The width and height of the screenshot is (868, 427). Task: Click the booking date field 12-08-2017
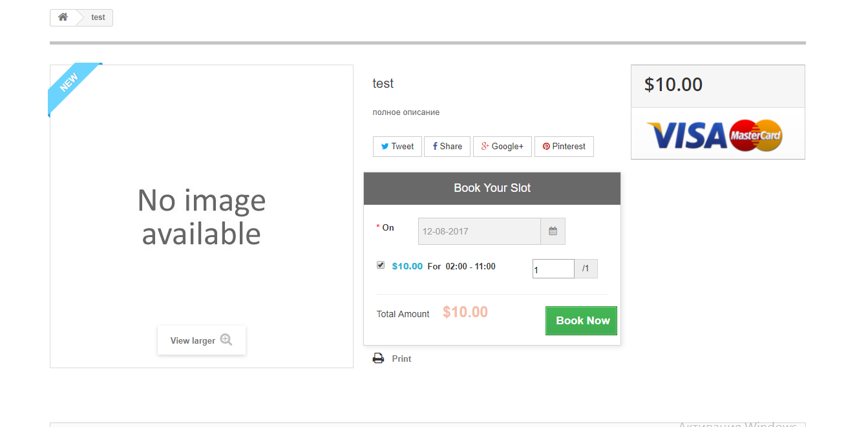479,231
